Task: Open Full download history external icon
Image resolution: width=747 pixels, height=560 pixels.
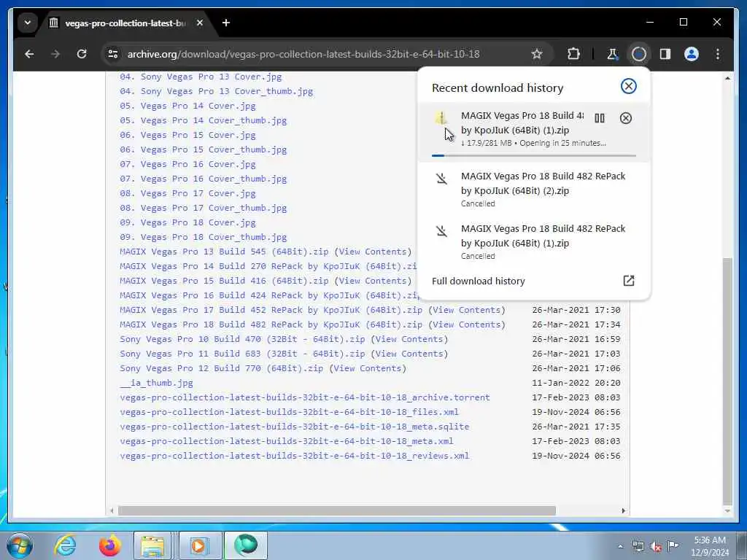Action: (x=628, y=281)
